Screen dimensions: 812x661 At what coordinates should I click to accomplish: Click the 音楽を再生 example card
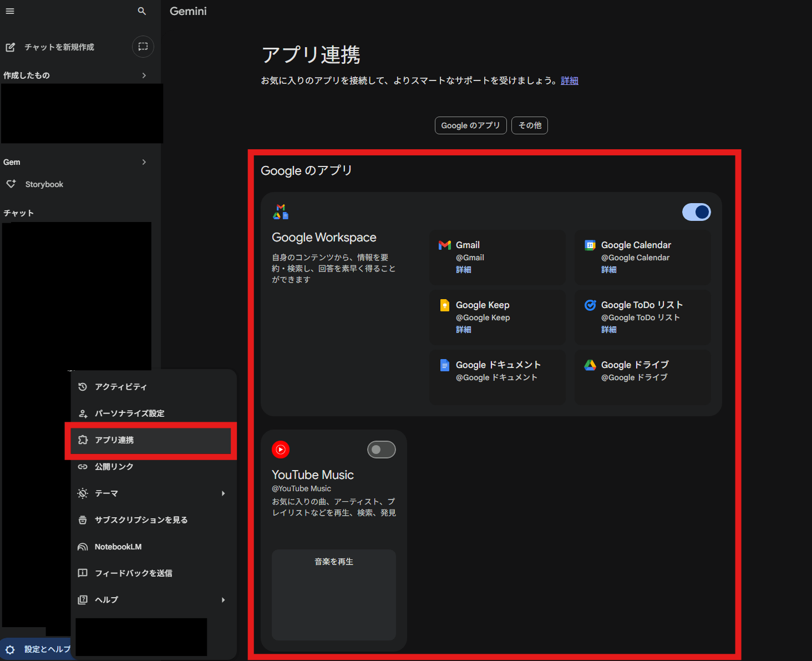tap(334, 594)
